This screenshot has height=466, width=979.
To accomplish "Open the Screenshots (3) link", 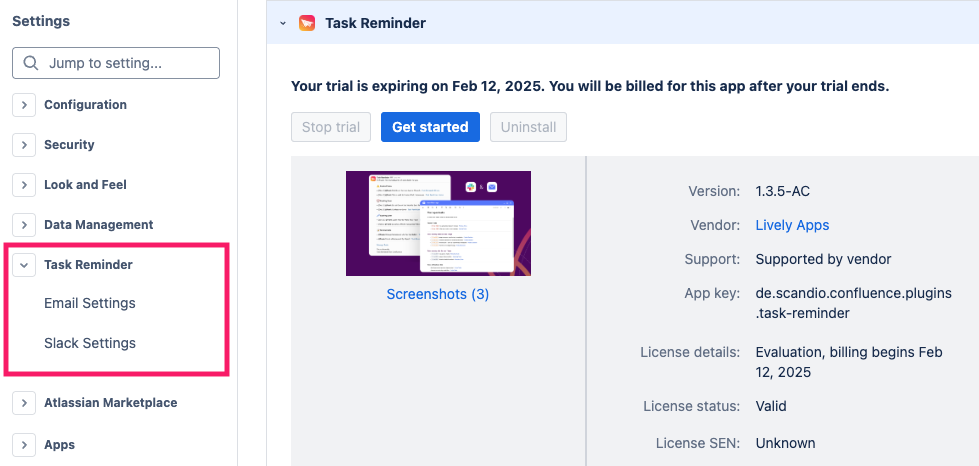I will click(x=438, y=294).
